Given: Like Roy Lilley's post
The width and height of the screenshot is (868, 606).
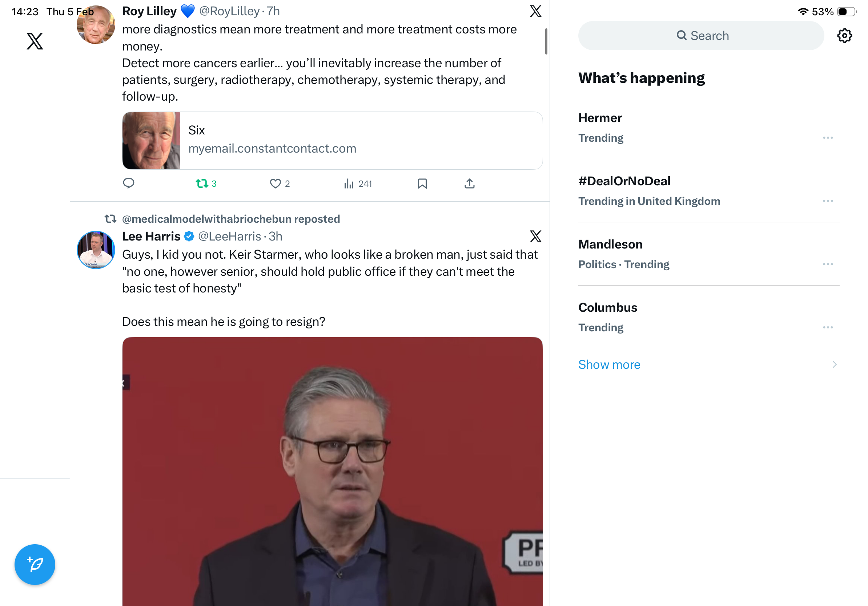Looking at the screenshot, I should (x=275, y=183).
